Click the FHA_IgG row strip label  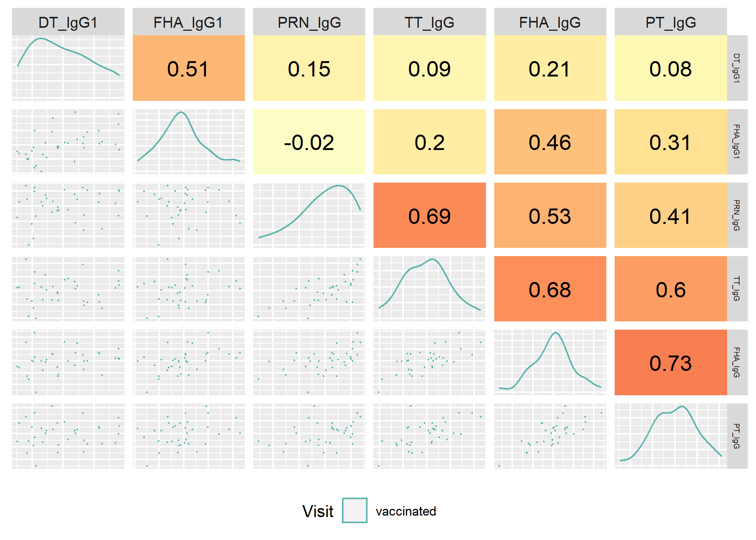(x=737, y=363)
